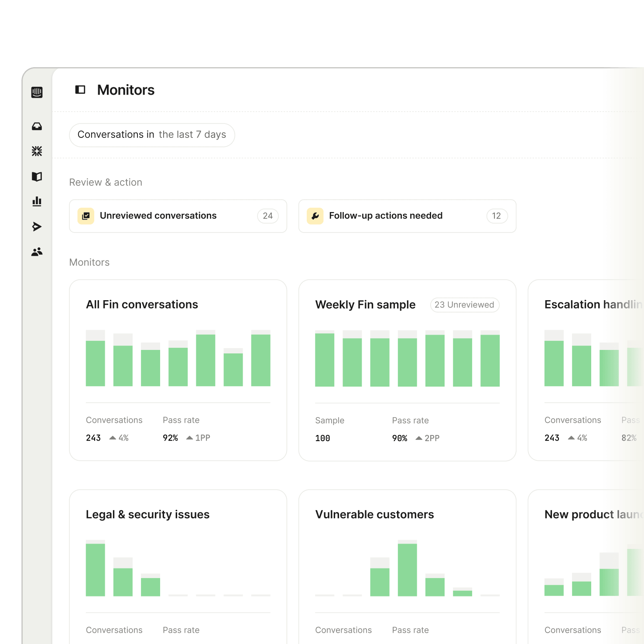Open the Legal & security issues monitor
644x644 pixels.
point(178,563)
